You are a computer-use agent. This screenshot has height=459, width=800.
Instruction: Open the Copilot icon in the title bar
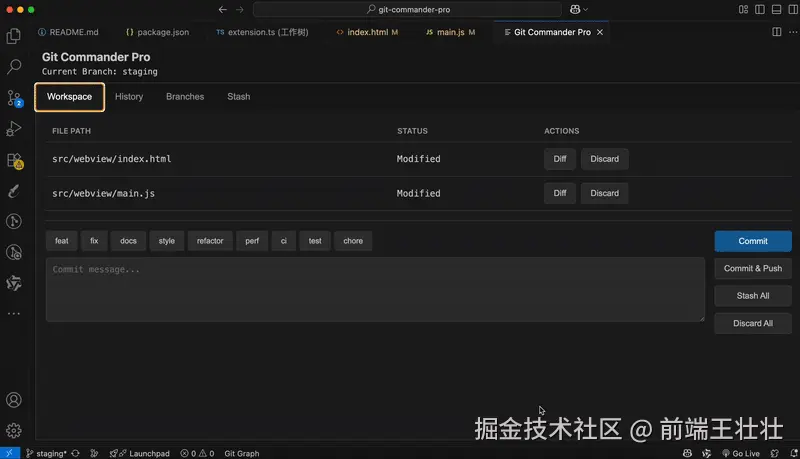click(x=575, y=9)
